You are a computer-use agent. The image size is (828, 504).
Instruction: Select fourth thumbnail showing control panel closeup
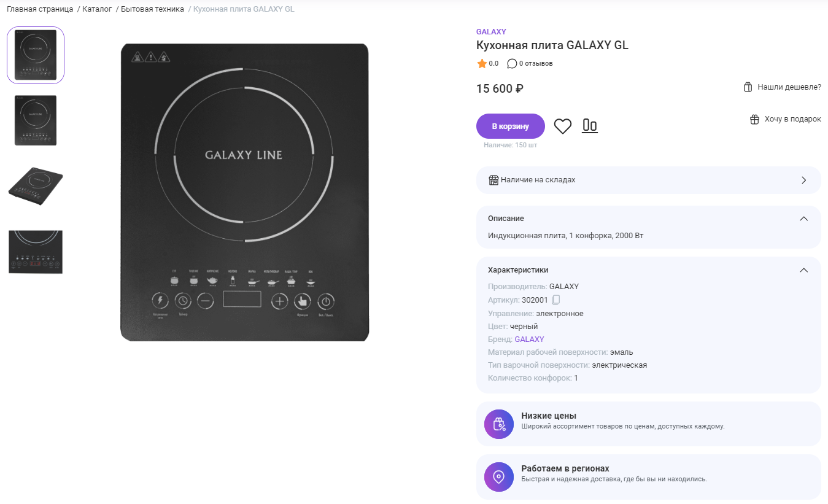coord(36,252)
